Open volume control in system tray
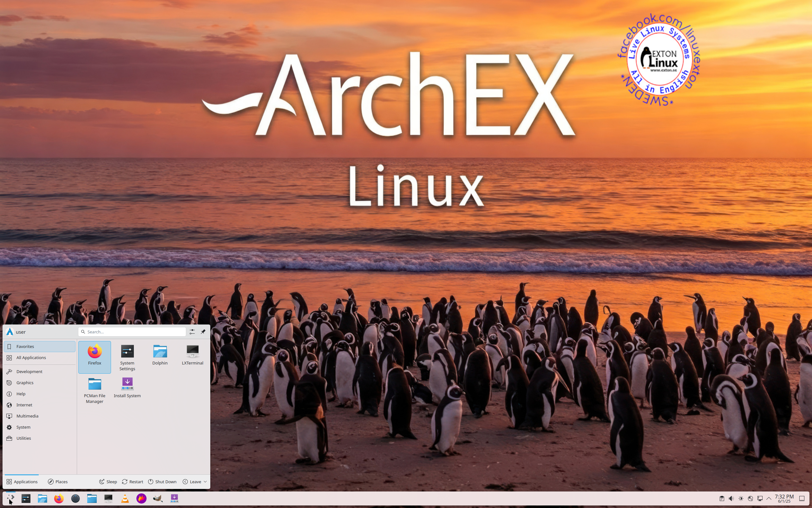The height and width of the screenshot is (508, 812). coord(731,498)
